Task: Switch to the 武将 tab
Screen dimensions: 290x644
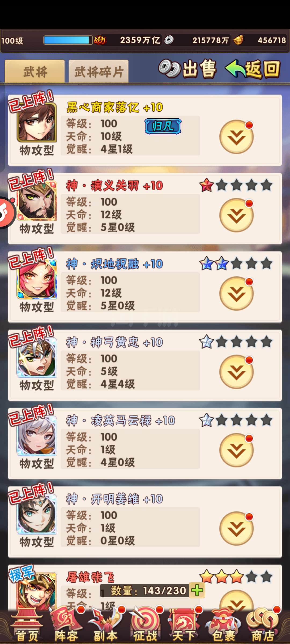Action: (x=35, y=71)
